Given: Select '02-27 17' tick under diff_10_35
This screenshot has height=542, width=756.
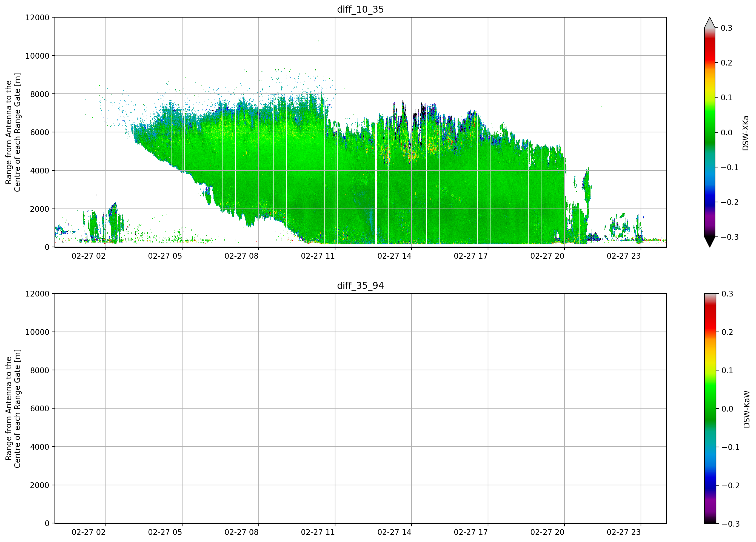Looking at the screenshot, I should pyautogui.click(x=471, y=256).
